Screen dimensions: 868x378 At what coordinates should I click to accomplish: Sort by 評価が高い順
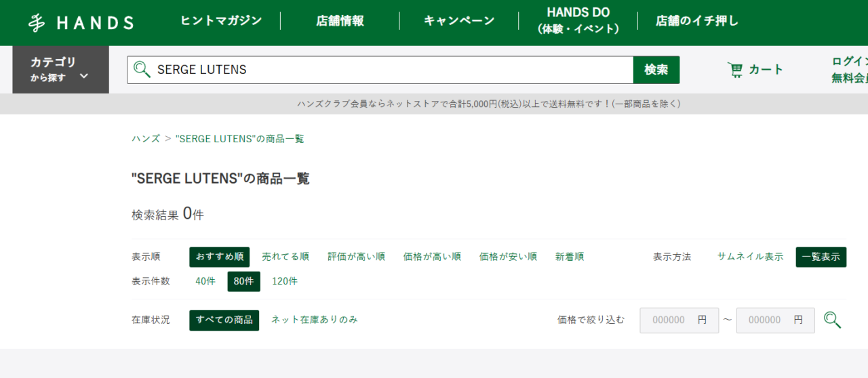point(356,257)
